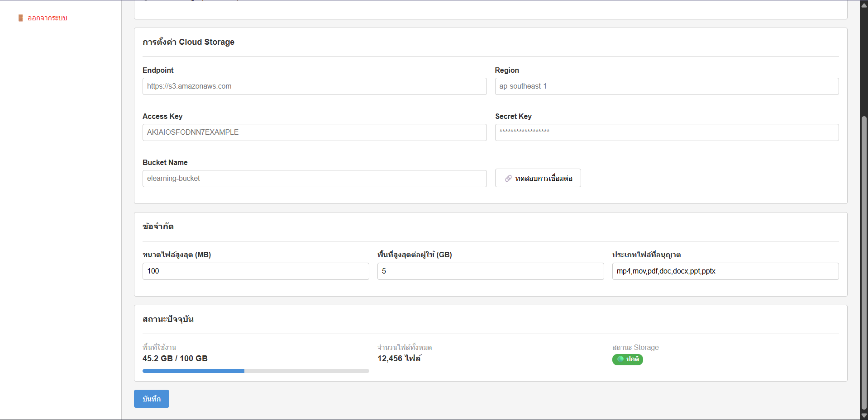Select the allowed file types field

point(725,271)
